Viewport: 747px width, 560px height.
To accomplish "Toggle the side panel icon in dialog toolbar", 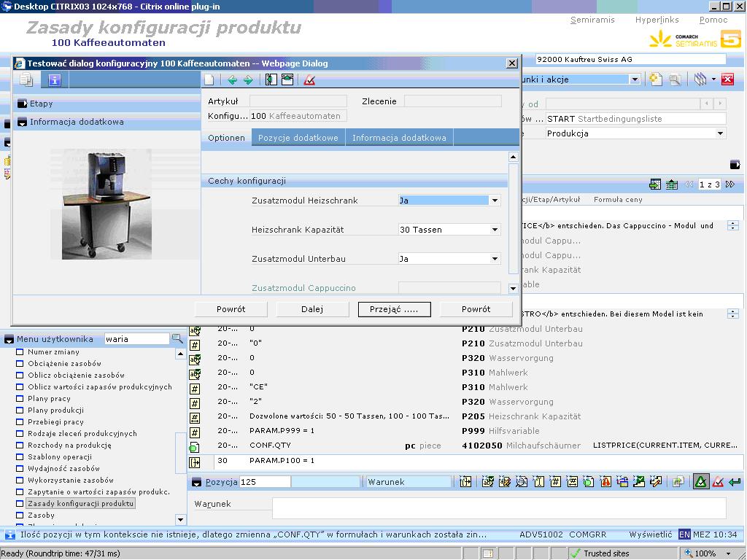I will coord(271,80).
